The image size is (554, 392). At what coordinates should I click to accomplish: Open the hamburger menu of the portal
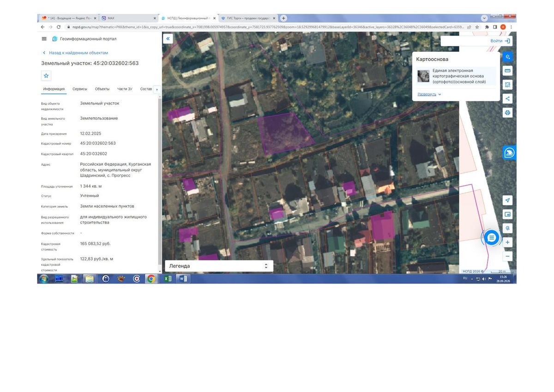pyautogui.click(x=44, y=39)
